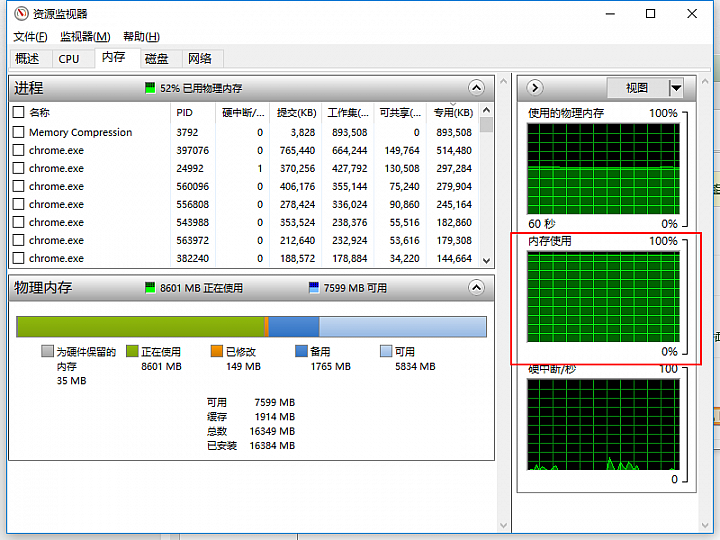The image size is (720, 540).
Task: Collapse the 进程 section with chevron
Action: (476, 88)
